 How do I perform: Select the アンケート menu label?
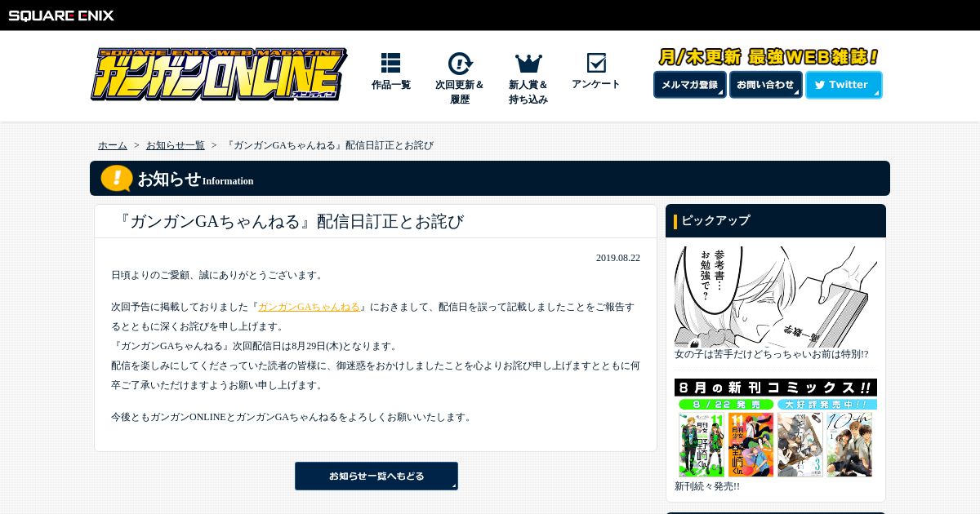coord(596,84)
